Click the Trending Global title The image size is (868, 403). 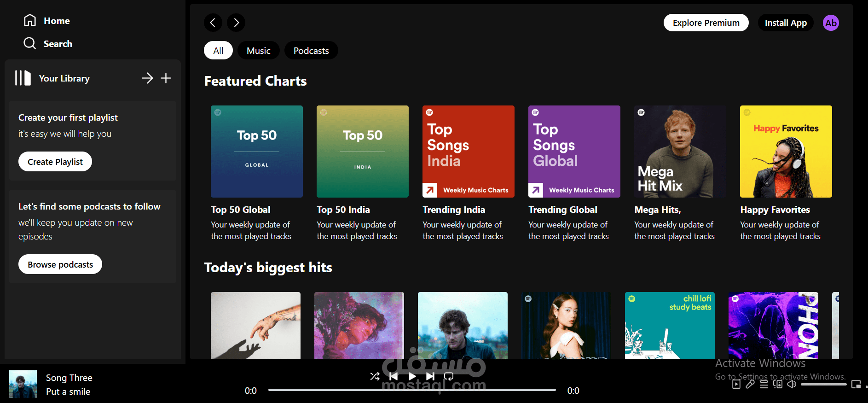point(563,210)
